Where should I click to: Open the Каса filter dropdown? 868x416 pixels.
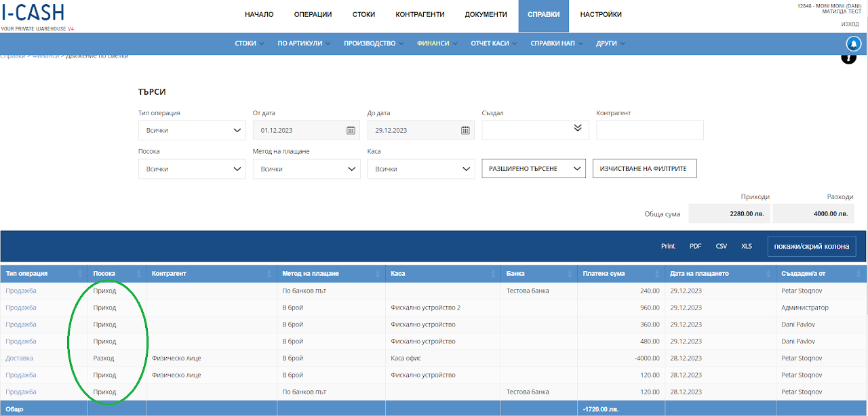click(421, 169)
